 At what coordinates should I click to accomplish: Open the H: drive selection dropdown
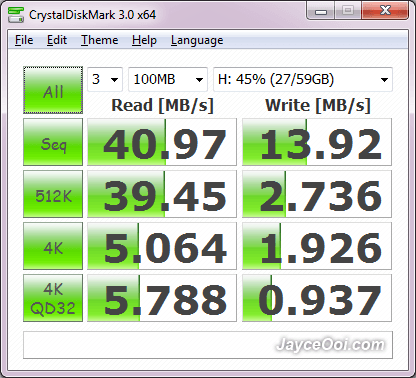[303, 79]
